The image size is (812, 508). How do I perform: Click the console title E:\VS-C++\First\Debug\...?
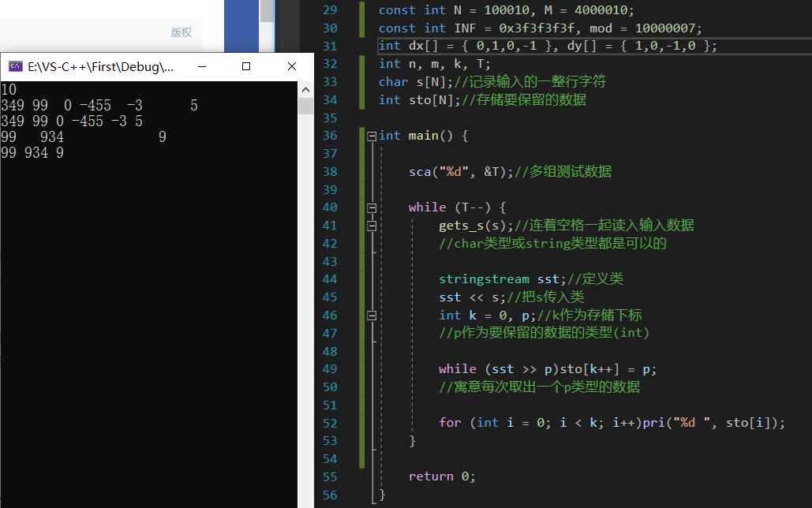(100, 67)
